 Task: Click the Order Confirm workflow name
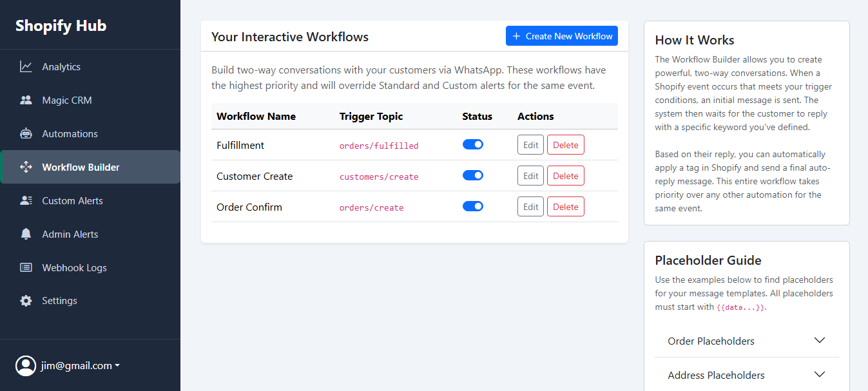click(249, 207)
